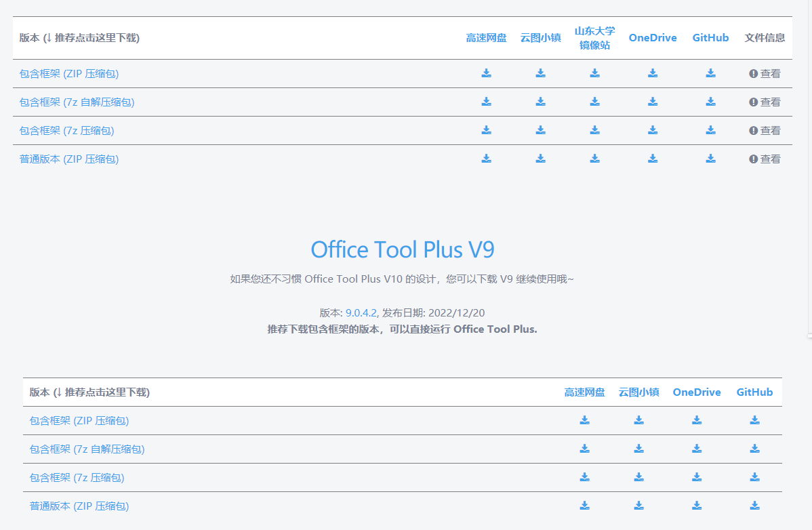Click 高速网盘 header in V9 table
Screen dimensions: 812x530
click(x=585, y=392)
